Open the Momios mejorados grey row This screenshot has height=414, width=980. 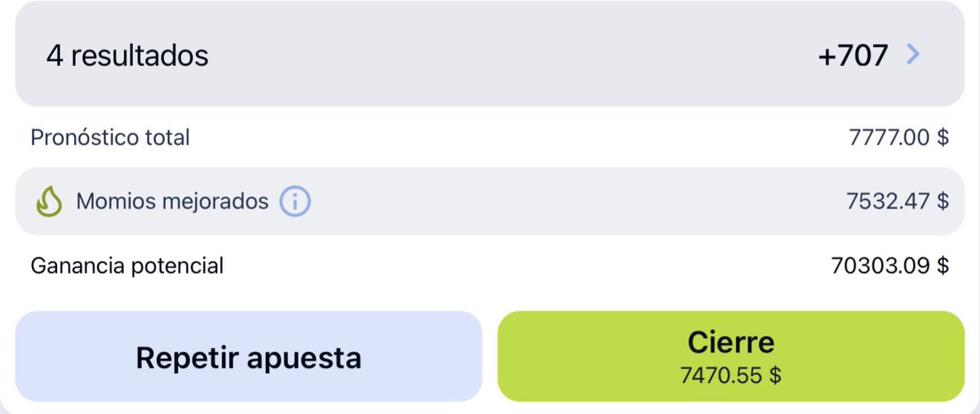(490, 201)
